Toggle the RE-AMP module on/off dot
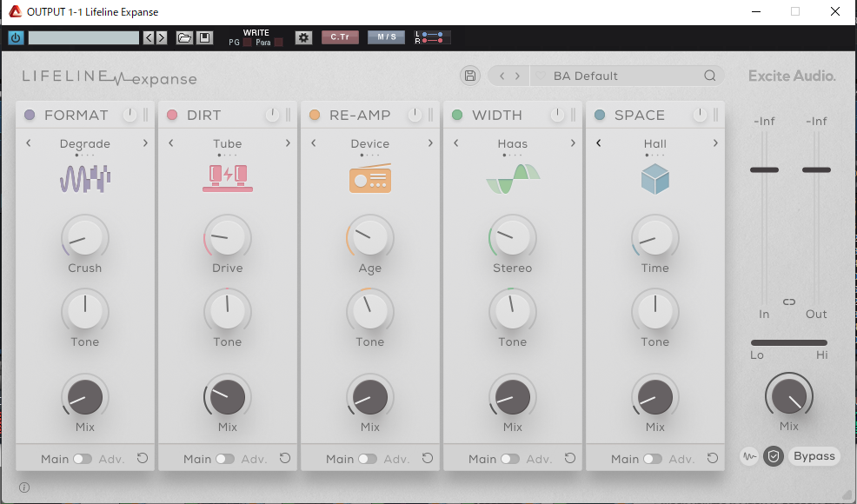 (x=315, y=115)
